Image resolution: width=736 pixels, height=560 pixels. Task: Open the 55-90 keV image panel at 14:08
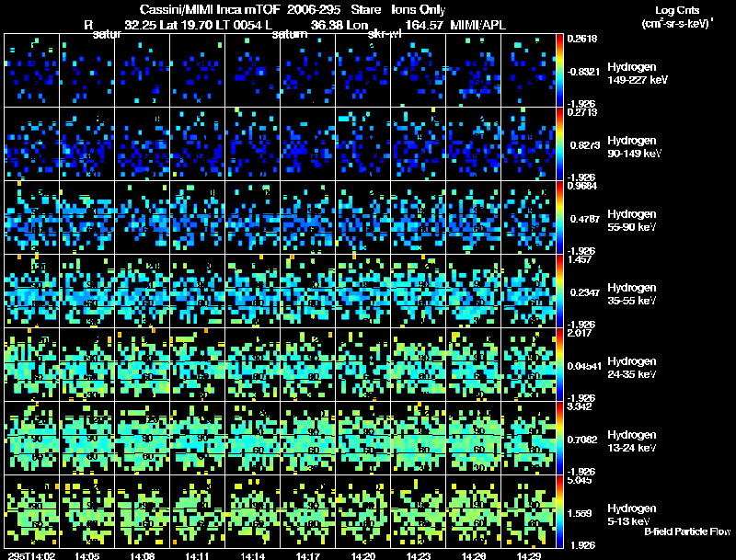[143, 218]
